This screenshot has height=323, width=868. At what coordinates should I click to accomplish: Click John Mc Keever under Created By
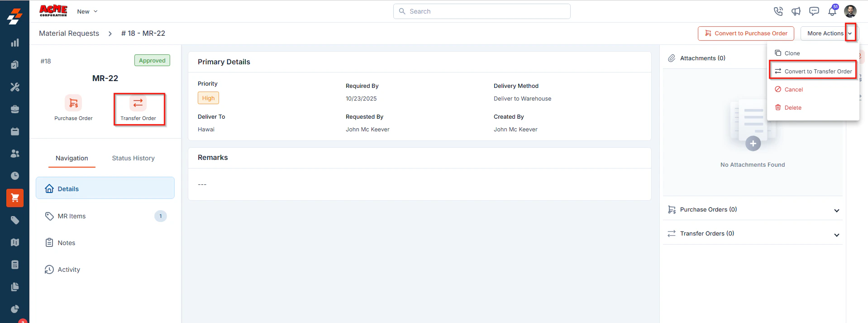[x=515, y=129]
